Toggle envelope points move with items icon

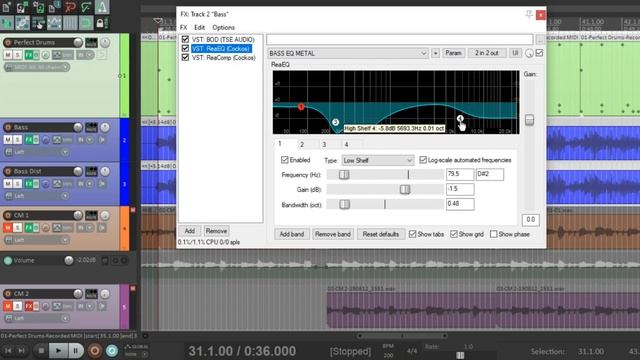point(54,23)
